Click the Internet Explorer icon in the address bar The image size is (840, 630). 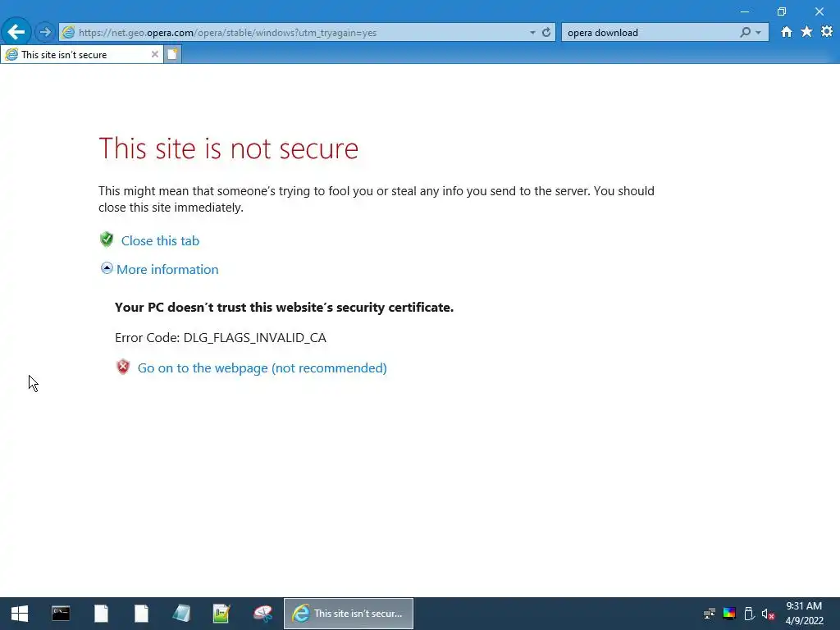tap(68, 33)
